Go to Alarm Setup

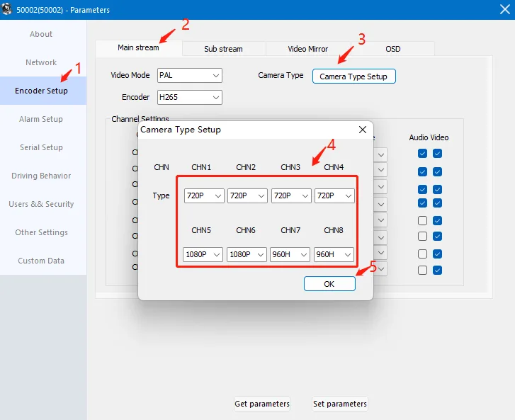pos(41,119)
